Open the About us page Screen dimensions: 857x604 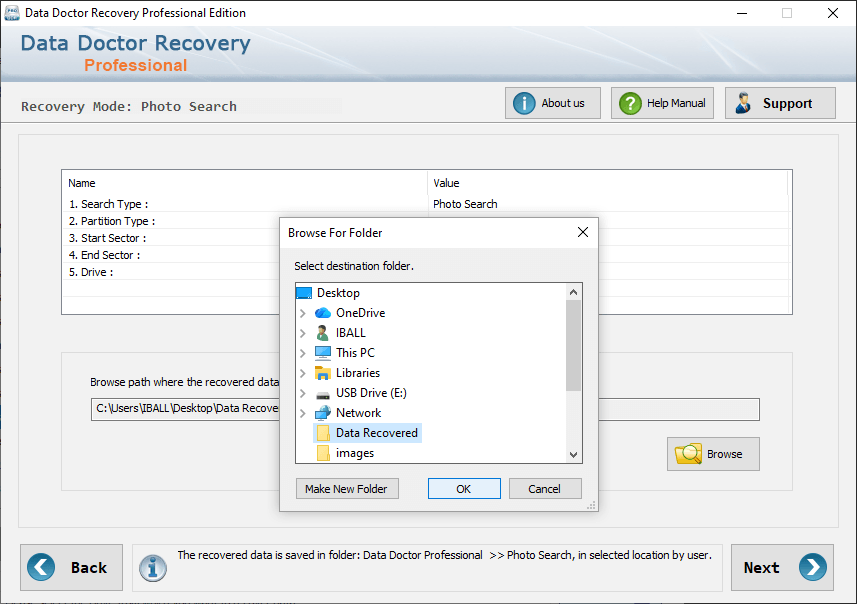[x=553, y=103]
